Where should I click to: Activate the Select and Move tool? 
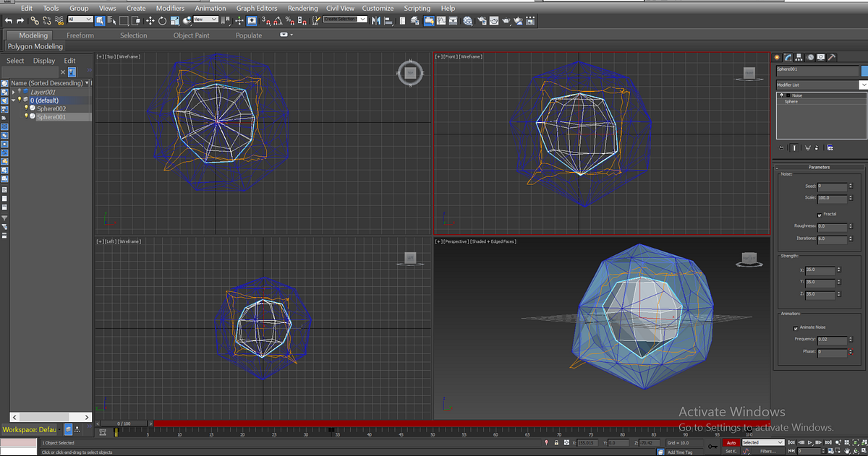point(150,20)
